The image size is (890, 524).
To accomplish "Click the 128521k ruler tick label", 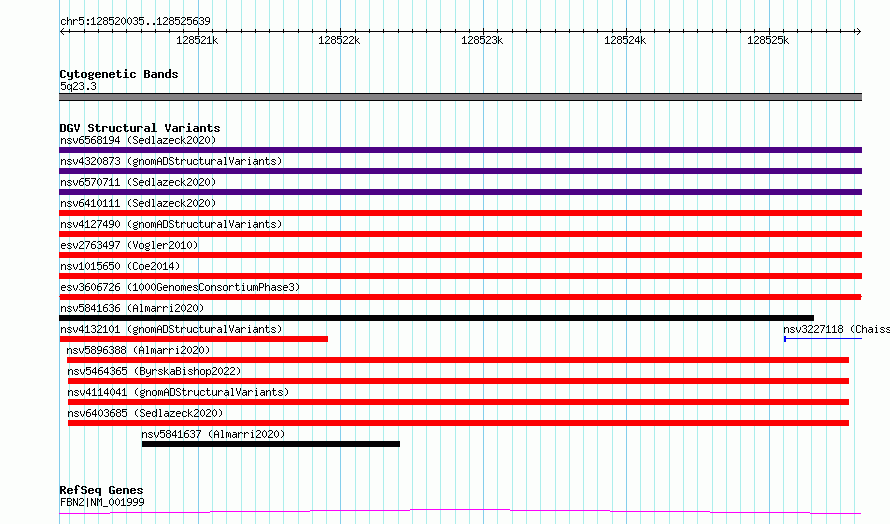I will click(x=197, y=40).
